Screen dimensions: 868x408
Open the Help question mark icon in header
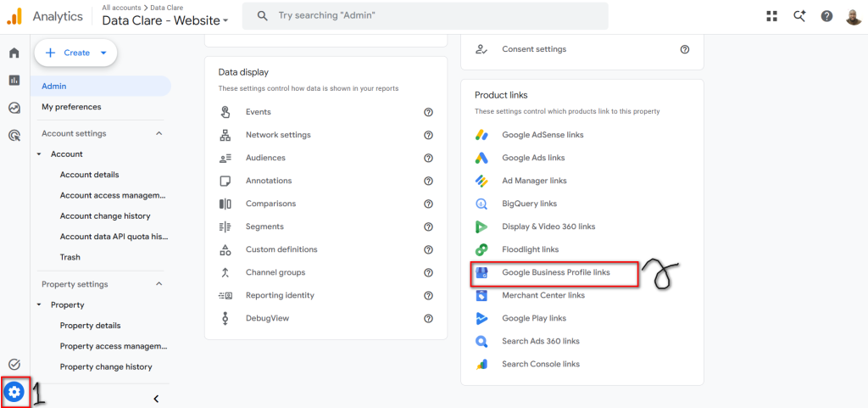826,16
